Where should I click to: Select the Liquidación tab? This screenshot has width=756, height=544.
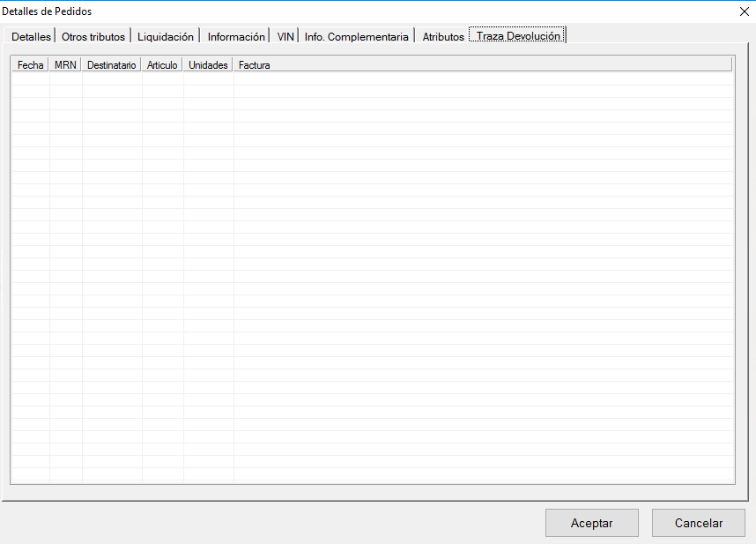pos(166,37)
